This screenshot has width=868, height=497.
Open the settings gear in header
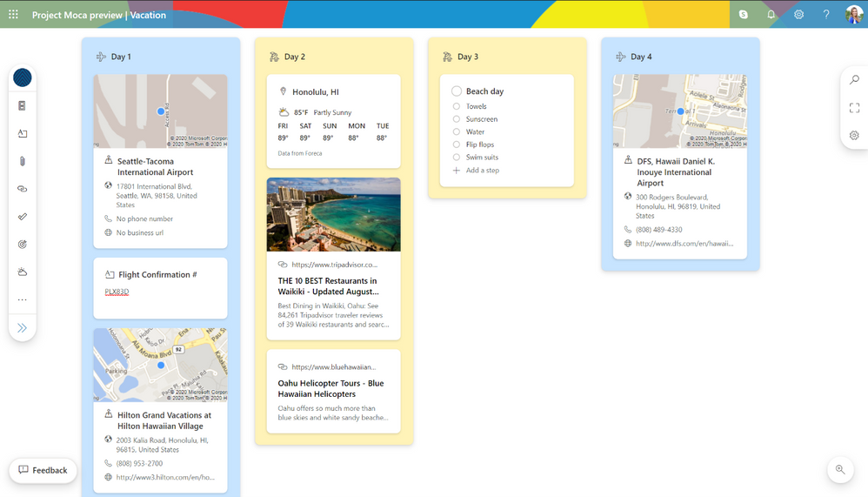[798, 15]
